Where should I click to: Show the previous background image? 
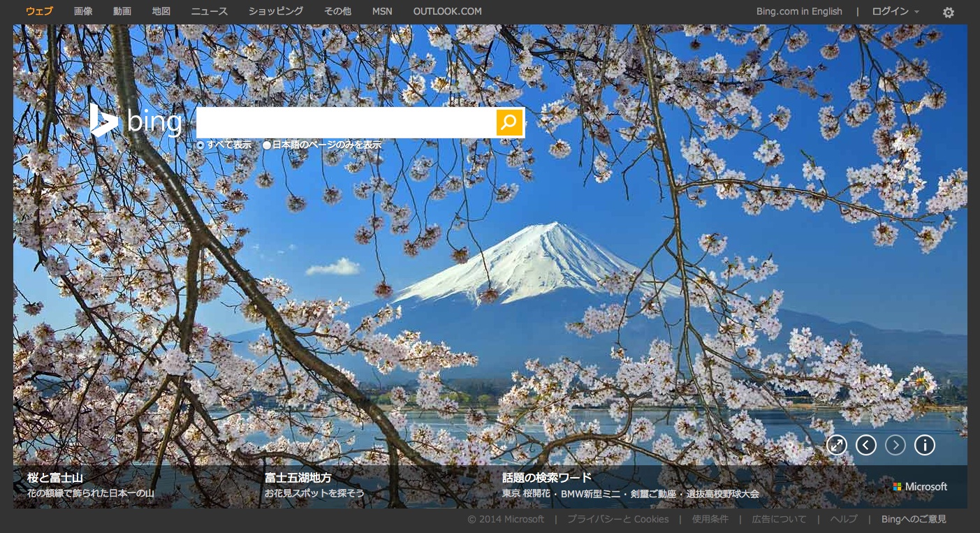(866, 445)
